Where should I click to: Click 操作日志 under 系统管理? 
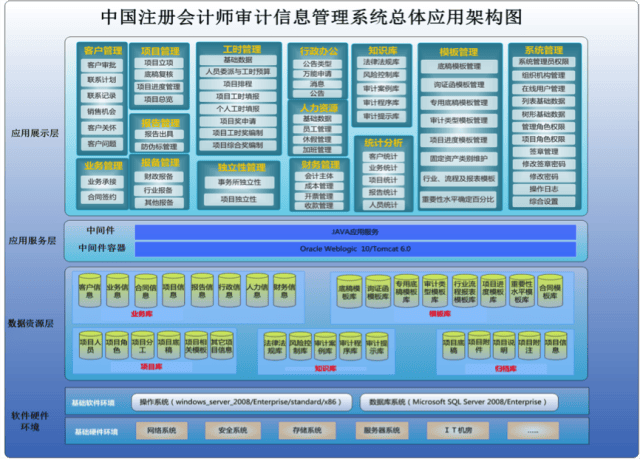(544, 189)
